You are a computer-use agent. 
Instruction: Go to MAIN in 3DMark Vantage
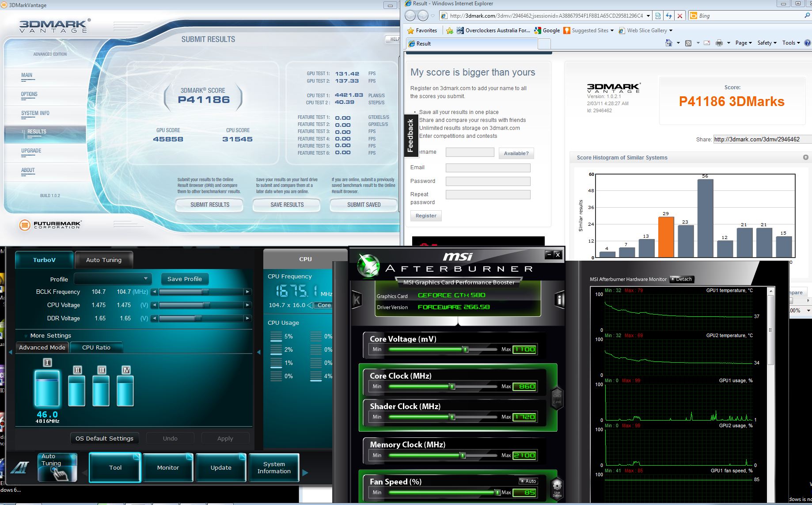[x=27, y=75]
